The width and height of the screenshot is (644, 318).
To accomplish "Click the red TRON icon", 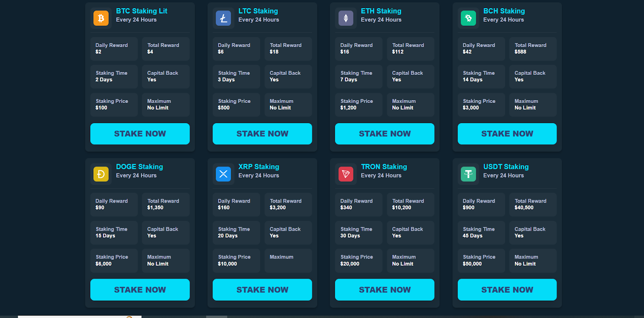I will click(346, 174).
